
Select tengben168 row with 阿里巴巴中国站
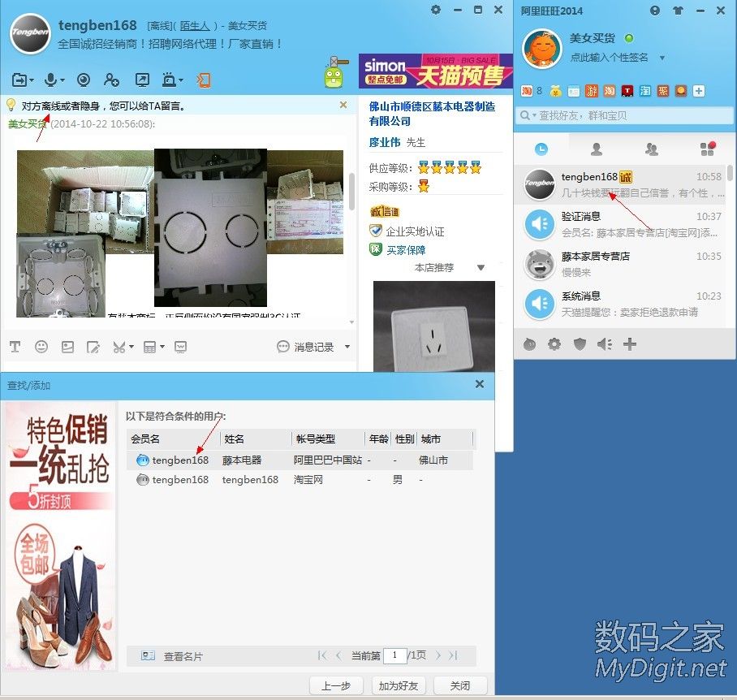click(x=300, y=460)
